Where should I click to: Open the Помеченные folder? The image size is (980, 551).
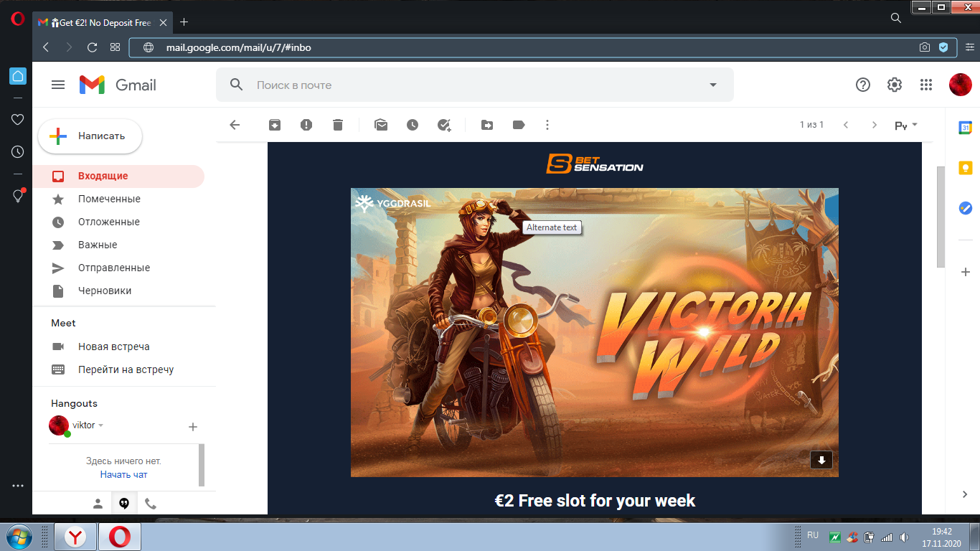118,199
